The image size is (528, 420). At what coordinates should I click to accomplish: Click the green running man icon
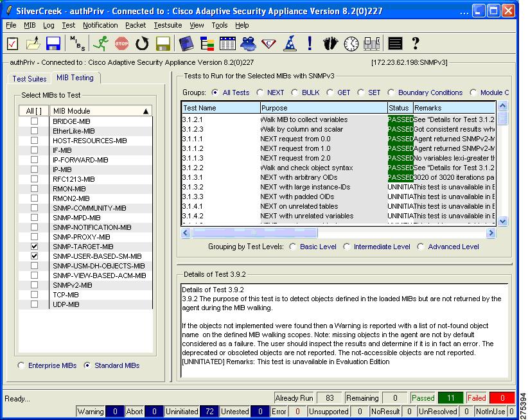101,44
